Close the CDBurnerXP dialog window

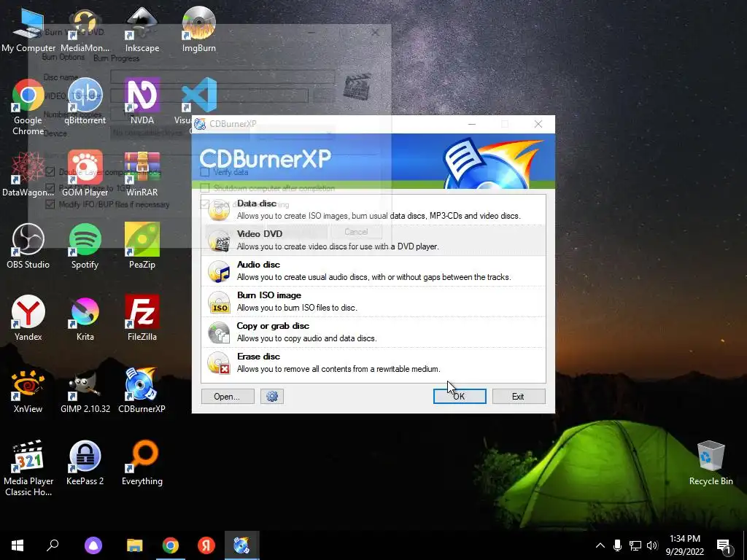(538, 124)
